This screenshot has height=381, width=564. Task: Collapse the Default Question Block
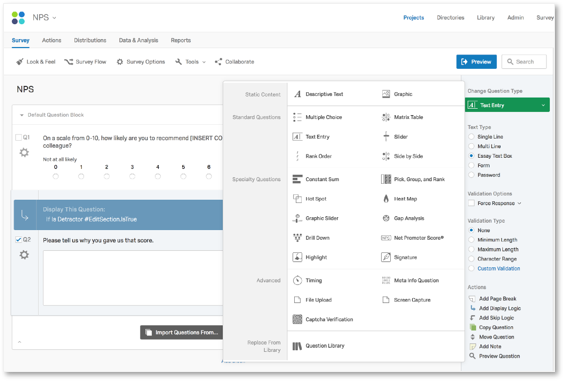coord(22,115)
